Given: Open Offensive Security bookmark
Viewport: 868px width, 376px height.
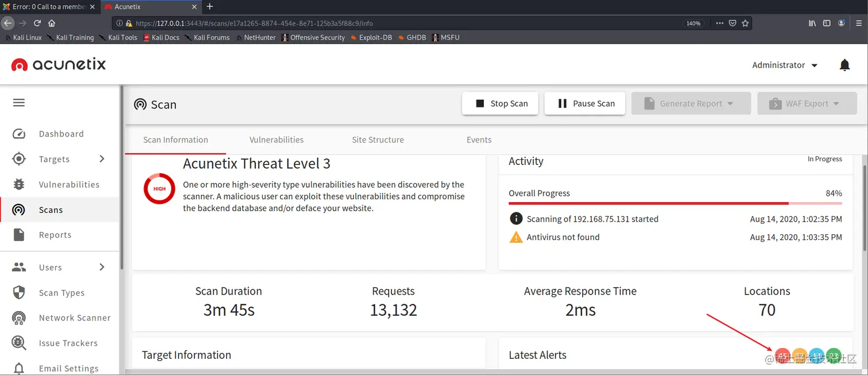Looking at the screenshot, I should click(313, 37).
